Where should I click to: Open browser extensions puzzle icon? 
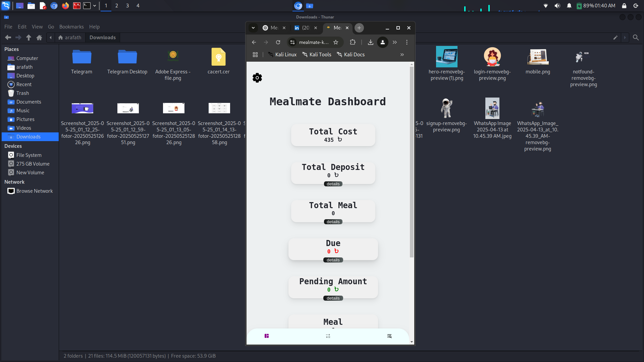click(x=353, y=42)
